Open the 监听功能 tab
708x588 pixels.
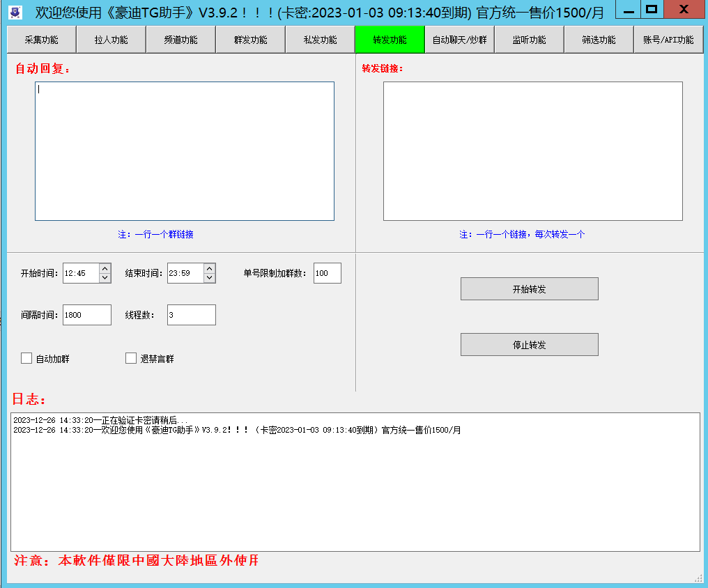click(x=529, y=40)
